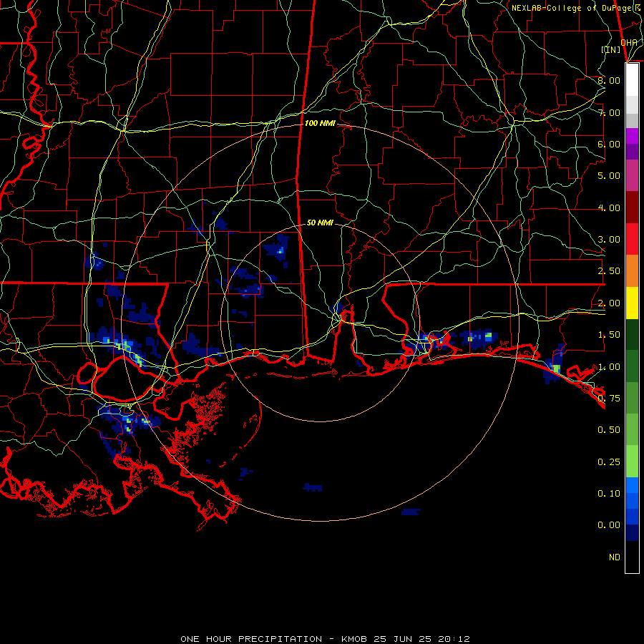
Task: Click the 0.50 legend value
Action: click(609, 430)
